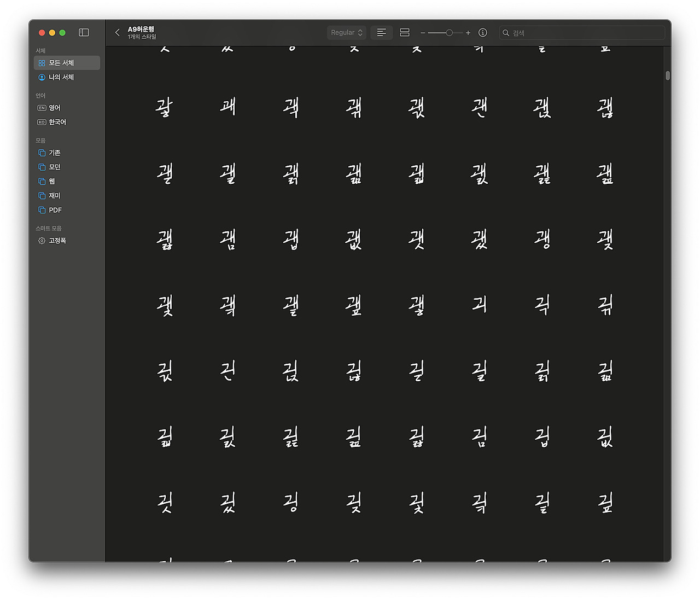Screen dimensions: 700x600
Task: Click the plus icon to enlarge preview
Action: pos(468,33)
